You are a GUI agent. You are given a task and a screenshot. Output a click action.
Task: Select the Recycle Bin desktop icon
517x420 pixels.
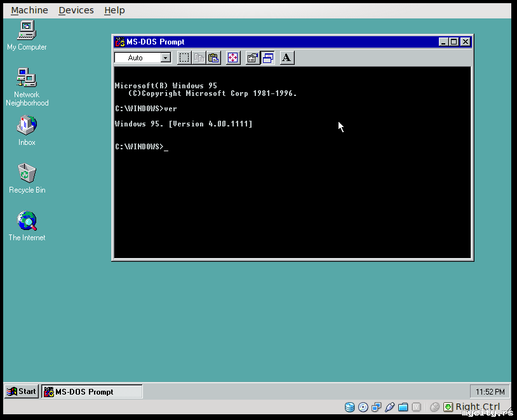coord(27,178)
